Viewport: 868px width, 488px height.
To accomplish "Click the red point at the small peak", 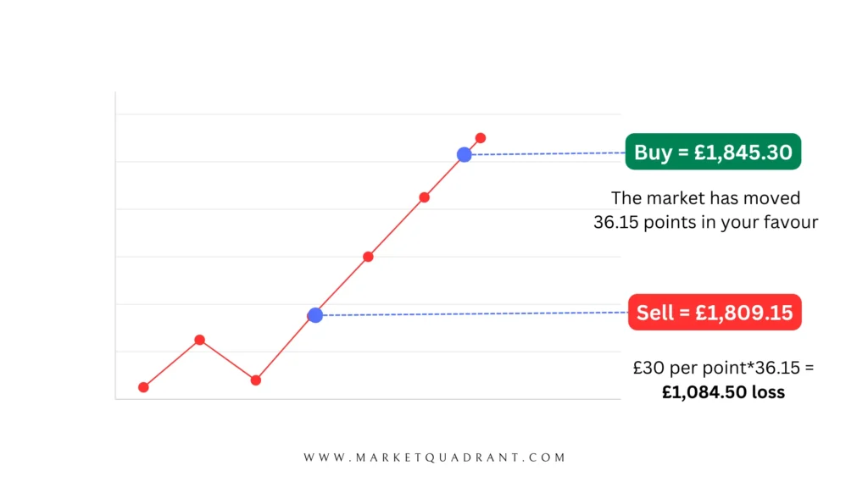I will click(x=200, y=340).
